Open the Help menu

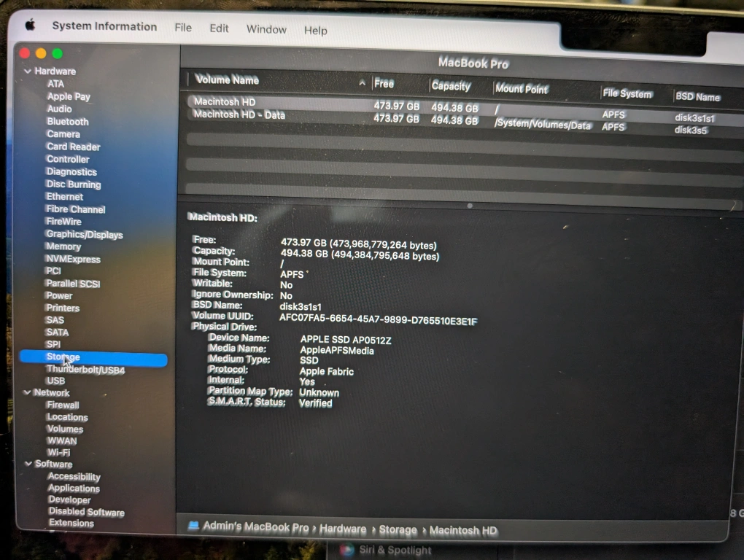pyautogui.click(x=316, y=31)
